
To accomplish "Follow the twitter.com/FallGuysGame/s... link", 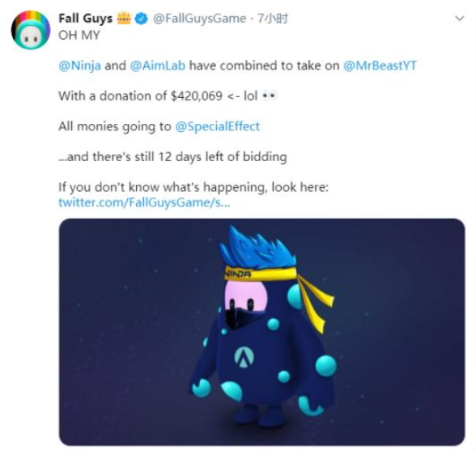I will click(144, 202).
